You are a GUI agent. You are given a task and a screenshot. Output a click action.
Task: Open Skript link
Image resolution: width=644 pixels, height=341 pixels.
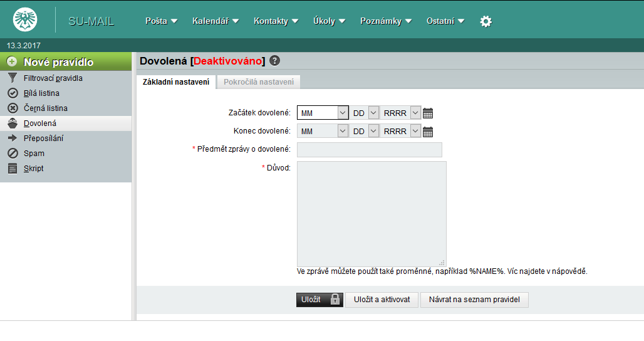tap(34, 169)
